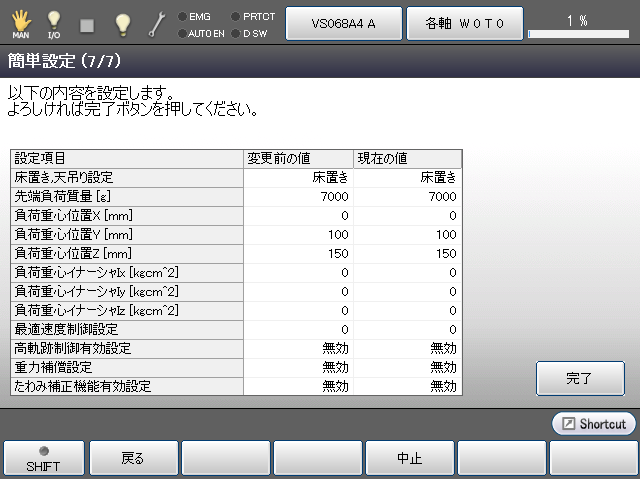Click the Shortcut arrow icon
The width and height of the screenshot is (640, 479).
pyautogui.click(x=566, y=424)
